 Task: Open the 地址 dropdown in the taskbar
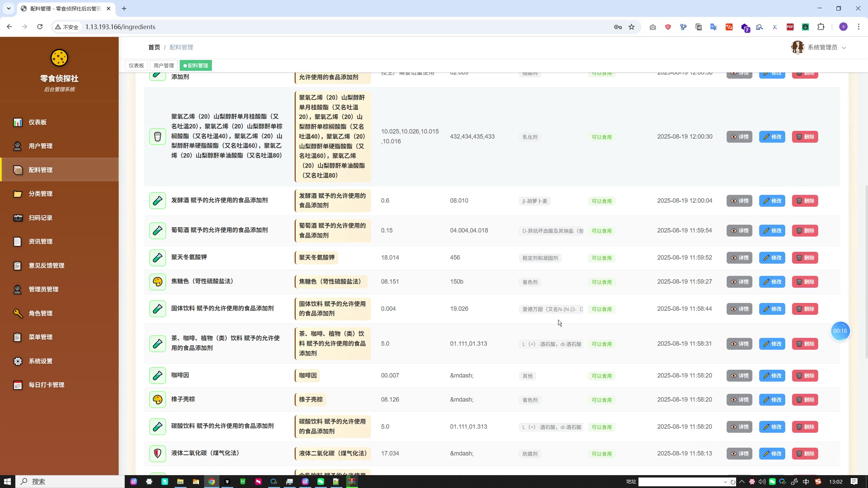pyautogui.click(x=725, y=481)
